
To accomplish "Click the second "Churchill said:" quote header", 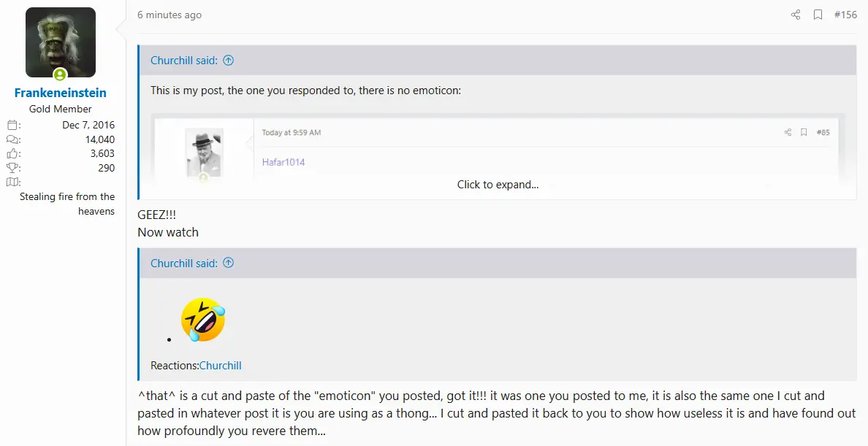I will (183, 263).
